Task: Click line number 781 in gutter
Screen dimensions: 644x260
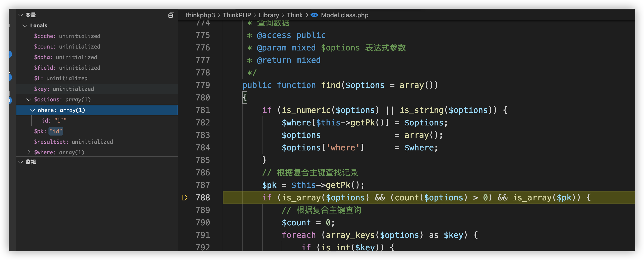Action: pyautogui.click(x=203, y=110)
